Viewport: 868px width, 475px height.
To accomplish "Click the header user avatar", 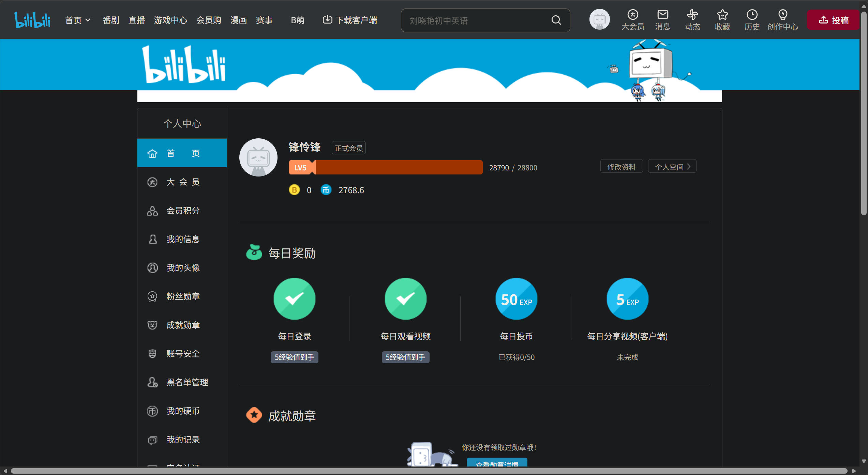I will (x=599, y=19).
